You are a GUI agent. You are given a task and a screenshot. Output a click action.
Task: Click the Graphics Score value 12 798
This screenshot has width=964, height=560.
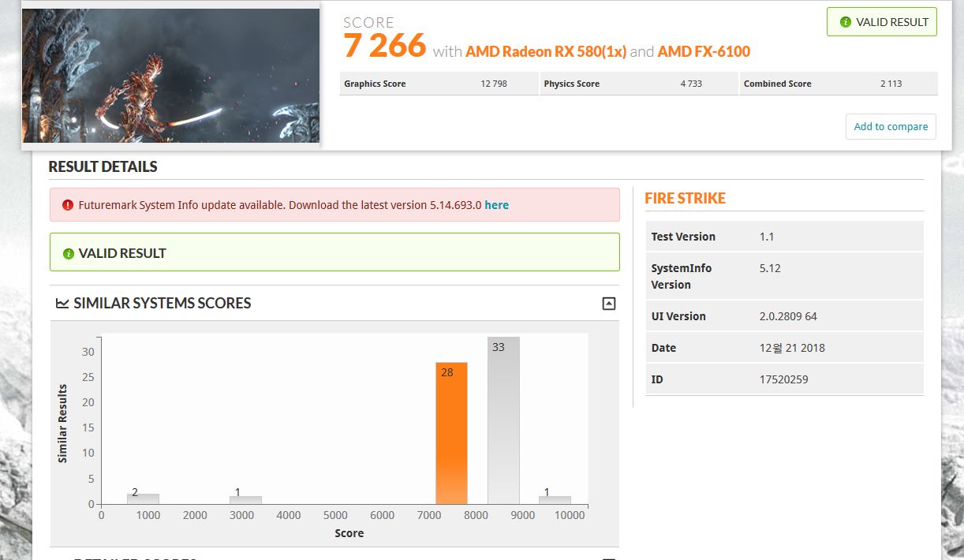[x=494, y=84]
